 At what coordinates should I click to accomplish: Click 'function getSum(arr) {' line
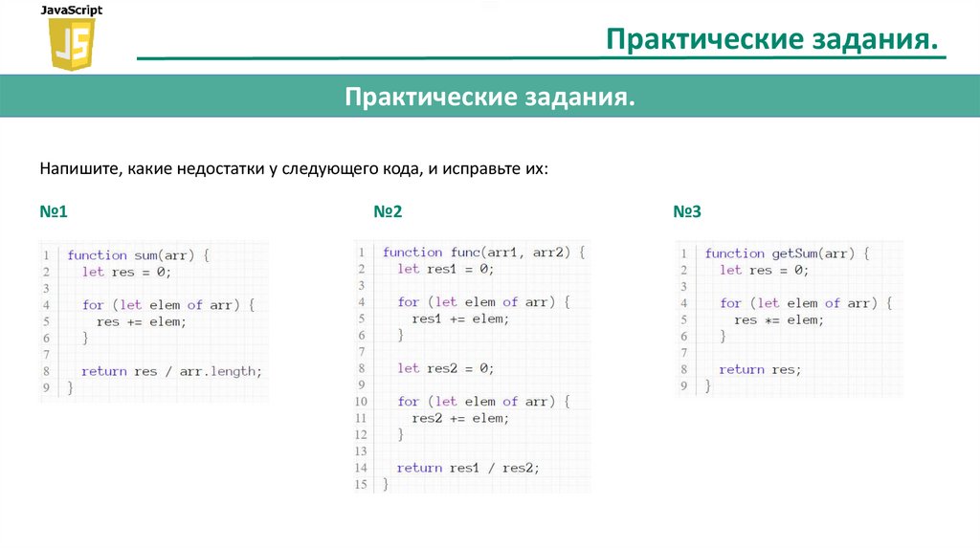pos(788,253)
